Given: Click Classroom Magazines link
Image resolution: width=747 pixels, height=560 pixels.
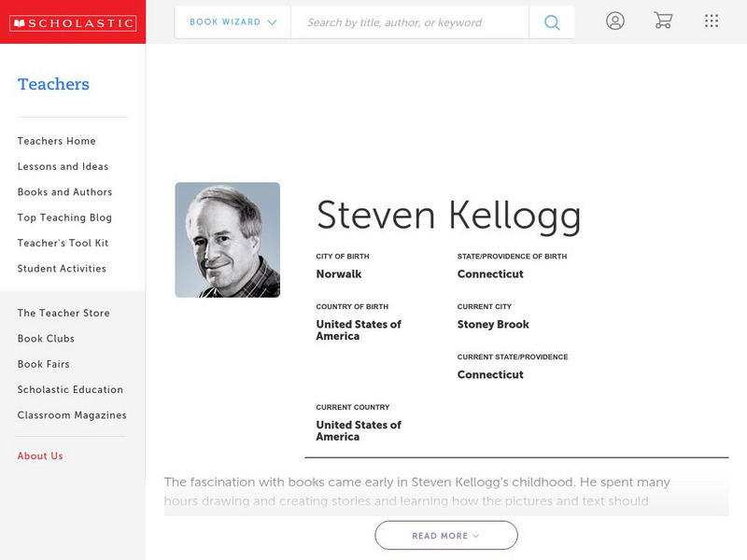Looking at the screenshot, I should [72, 415].
